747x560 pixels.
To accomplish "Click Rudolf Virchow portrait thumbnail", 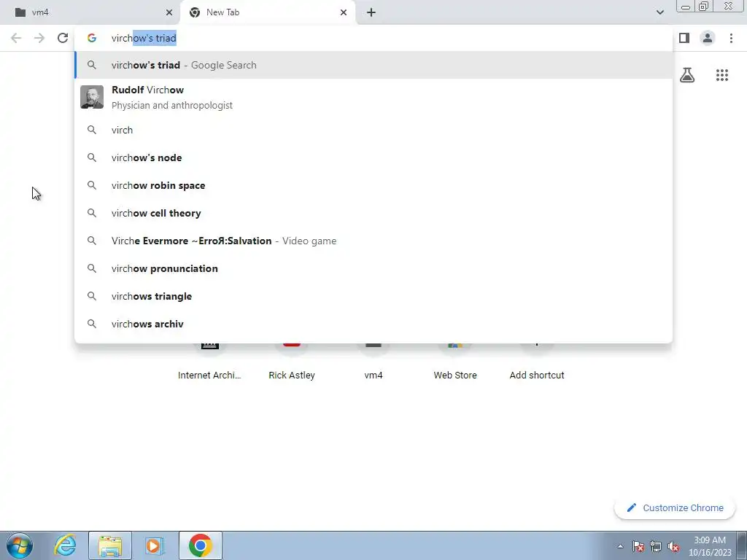I will [x=92, y=97].
